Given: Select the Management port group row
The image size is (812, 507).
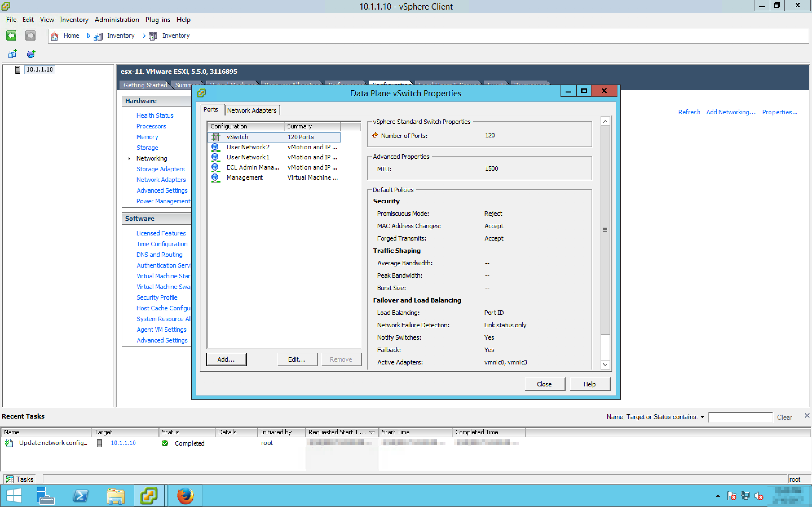Looking at the screenshot, I should (245, 177).
